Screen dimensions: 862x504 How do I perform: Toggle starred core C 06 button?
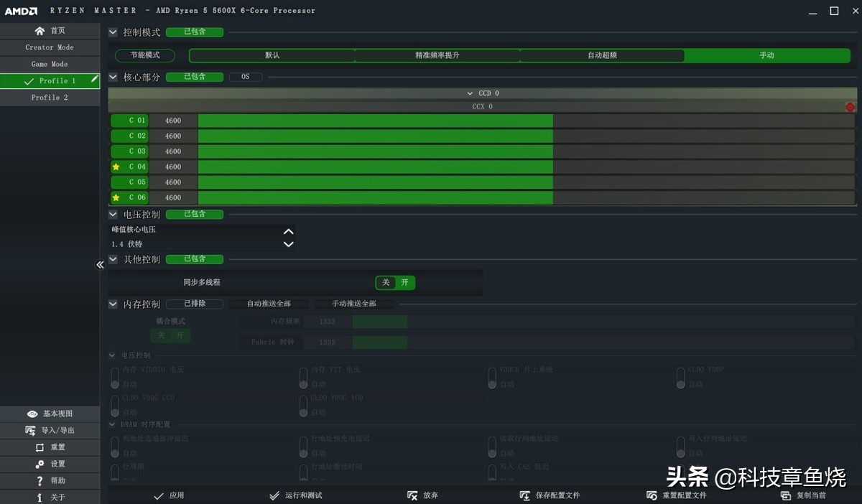[129, 197]
